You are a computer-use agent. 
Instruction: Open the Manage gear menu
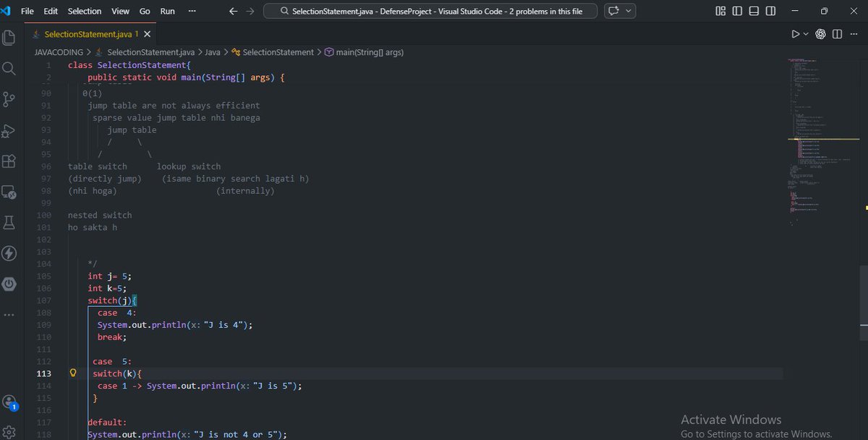(x=9, y=432)
